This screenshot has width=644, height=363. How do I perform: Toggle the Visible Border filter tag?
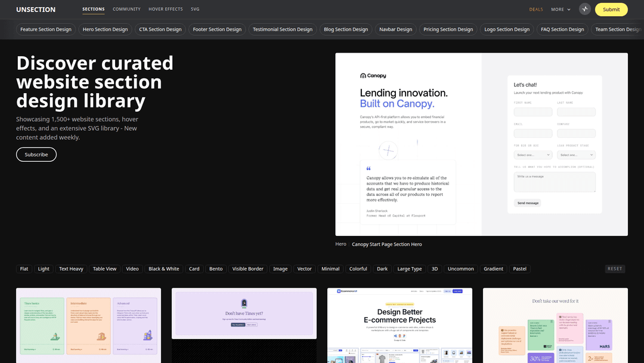click(247, 269)
